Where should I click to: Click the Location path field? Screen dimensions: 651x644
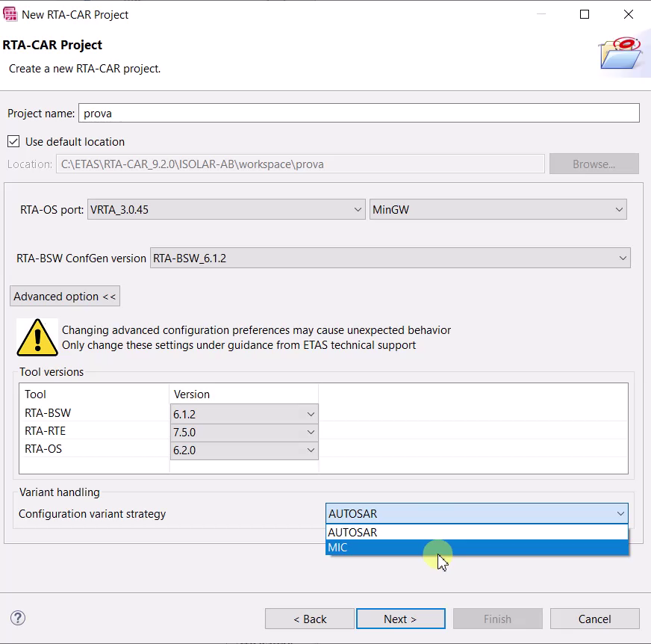[x=300, y=164]
